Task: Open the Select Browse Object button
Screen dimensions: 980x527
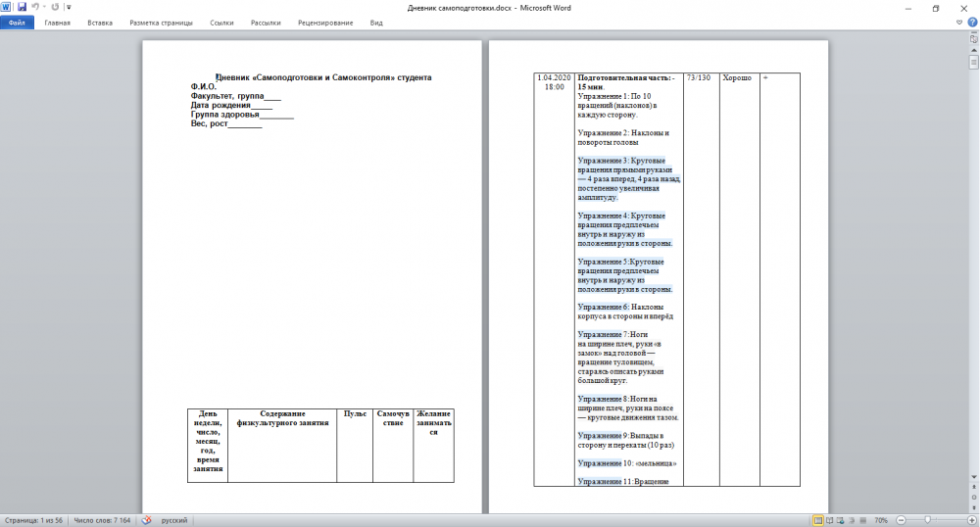Action: pyautogui.click(x=974, y=497)
